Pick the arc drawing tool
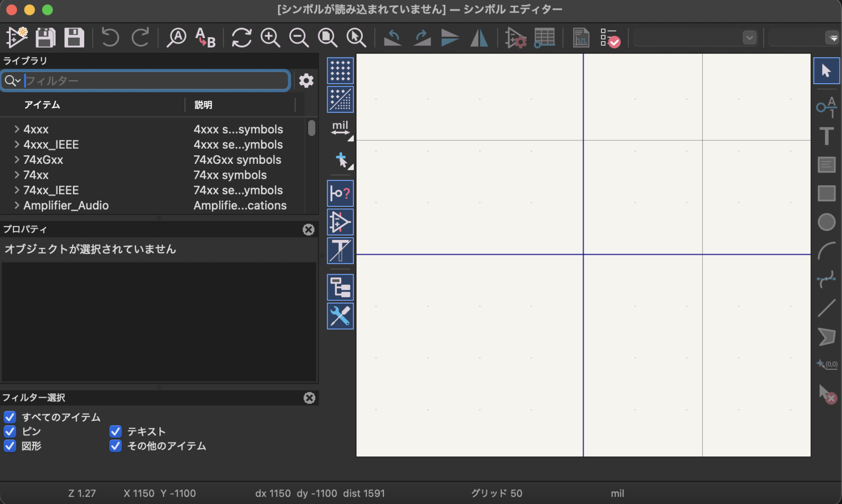This screenshot has width=842, height=504. tap(826, 250)
